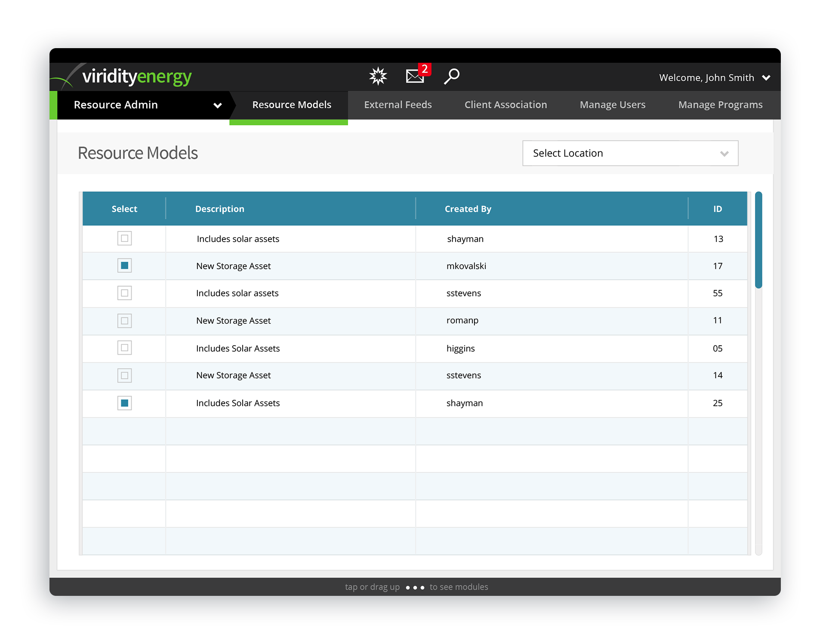
Task: Click the viridityenergy logo
Action: (136, 77)
